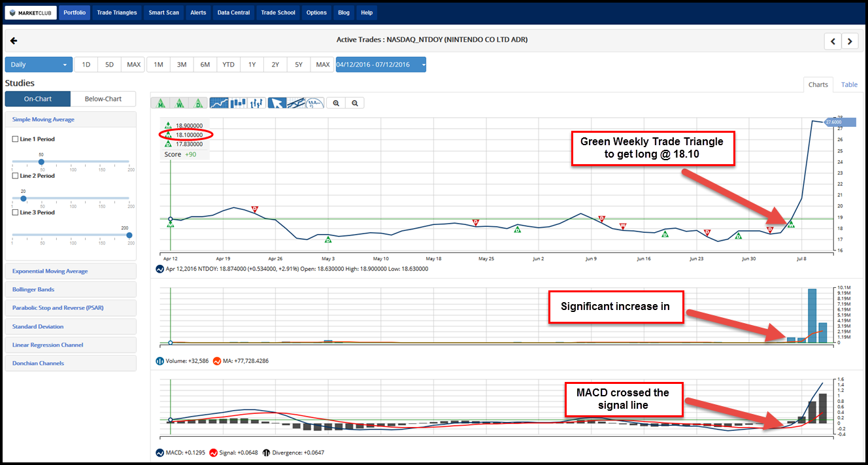Screen dimensions: 868x465
Task: Click the MACD legend icon
Action: coord(160,453)
